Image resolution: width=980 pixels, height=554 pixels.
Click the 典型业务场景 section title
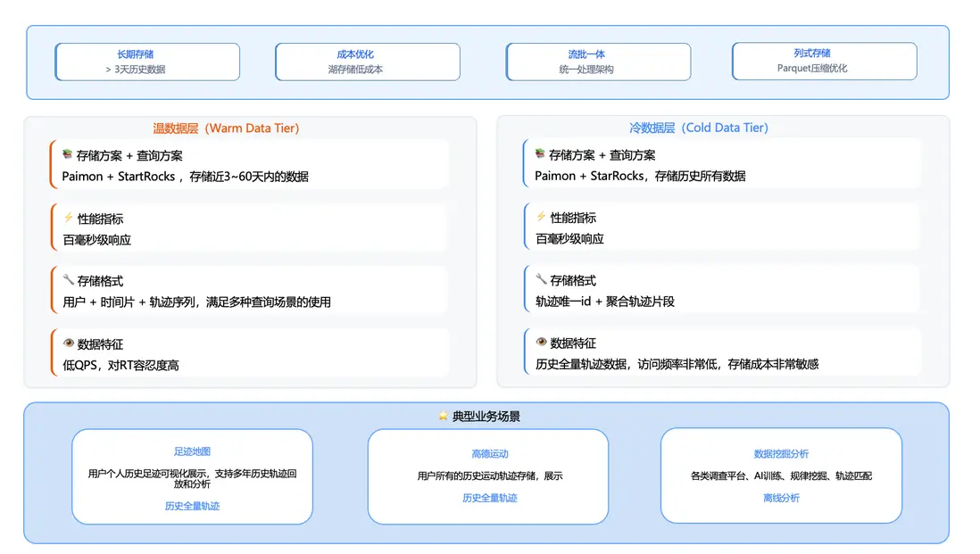pyautogui.click(x=486, y=417)
